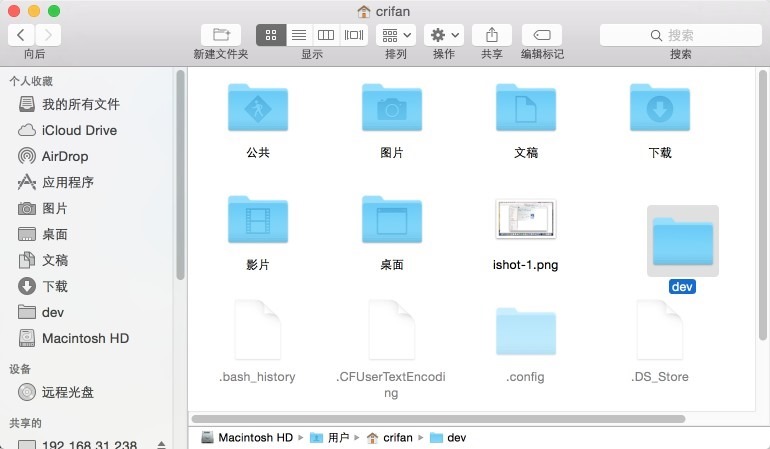This screenshot has height=449, width=770.
Task: Select the 桌面 folder in file grid
Action: pyautogui.click(x=392, y=220)
